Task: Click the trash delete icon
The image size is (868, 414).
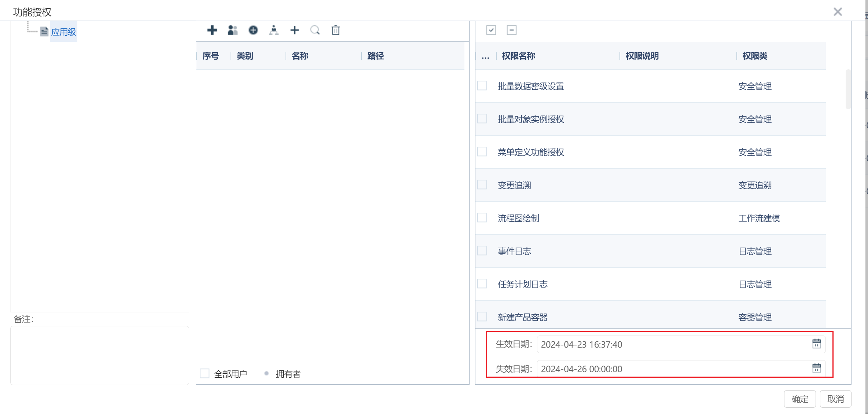Action: coord(336,30)
